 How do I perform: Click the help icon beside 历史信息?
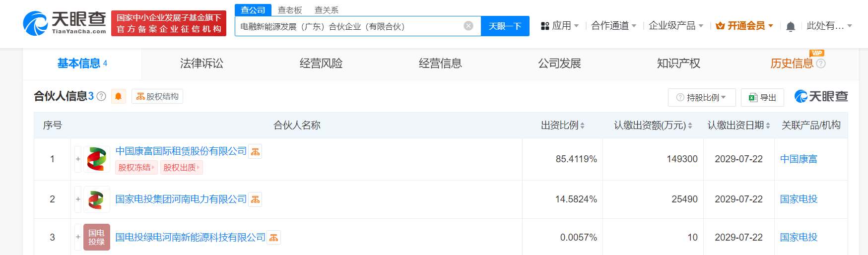(x=821, y=64)
